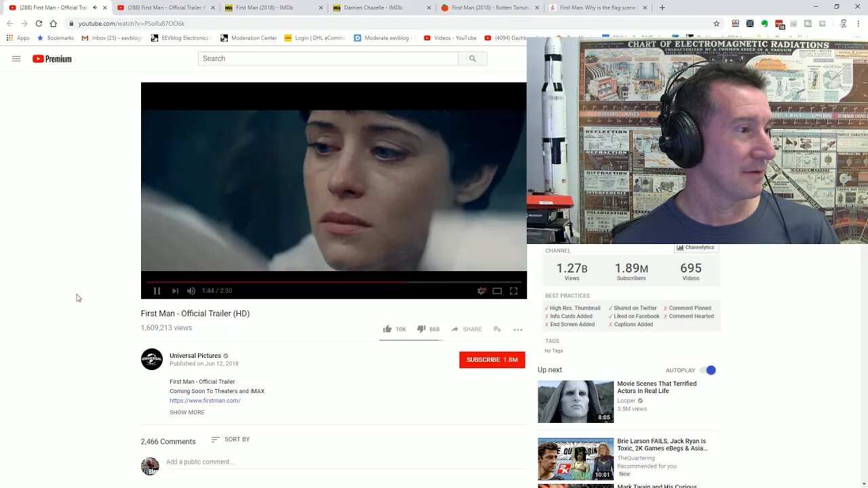
Task: Click the search magnifier button
Action: point(473,58)
